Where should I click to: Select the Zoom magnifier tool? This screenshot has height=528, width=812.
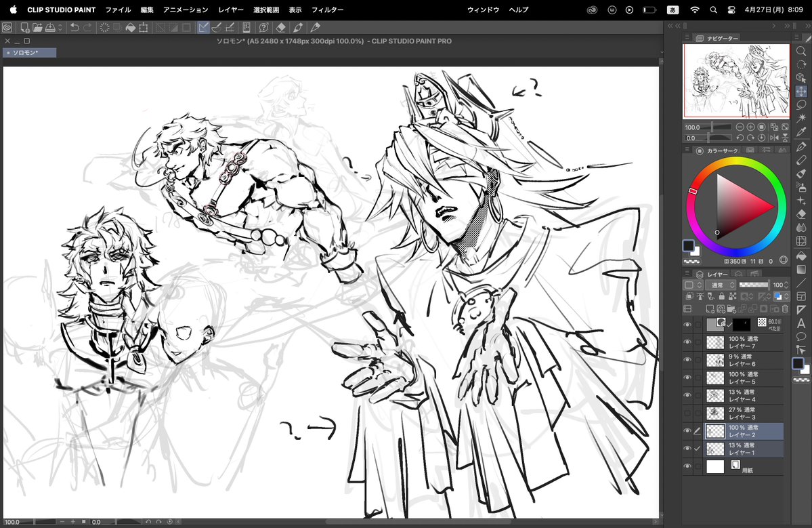point(801,51)
